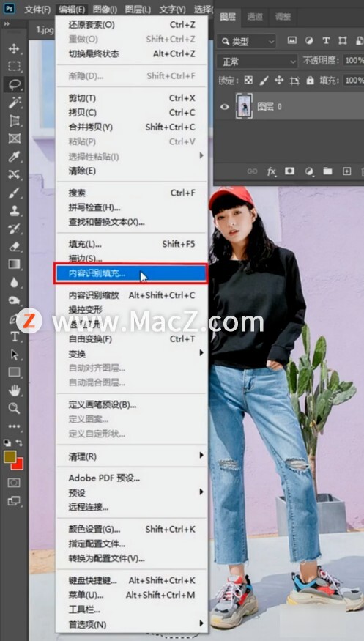
Task: Open the 类型 filter dropdown
Action: point(248,41)
